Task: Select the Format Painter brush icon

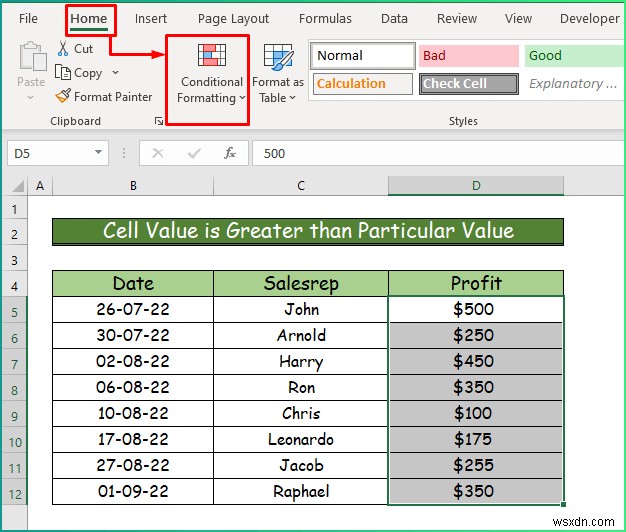Action: click(x=63, y=96)
